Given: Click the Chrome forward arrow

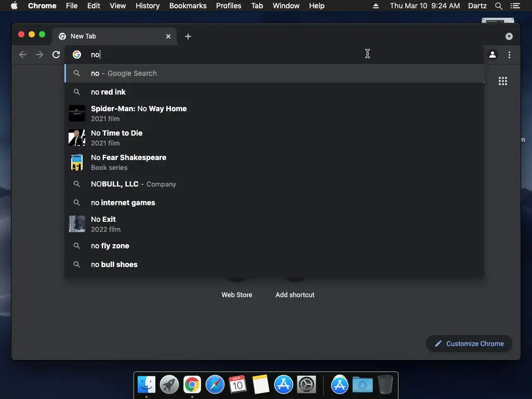Looking at the screenshot, I should coord(39,55).
